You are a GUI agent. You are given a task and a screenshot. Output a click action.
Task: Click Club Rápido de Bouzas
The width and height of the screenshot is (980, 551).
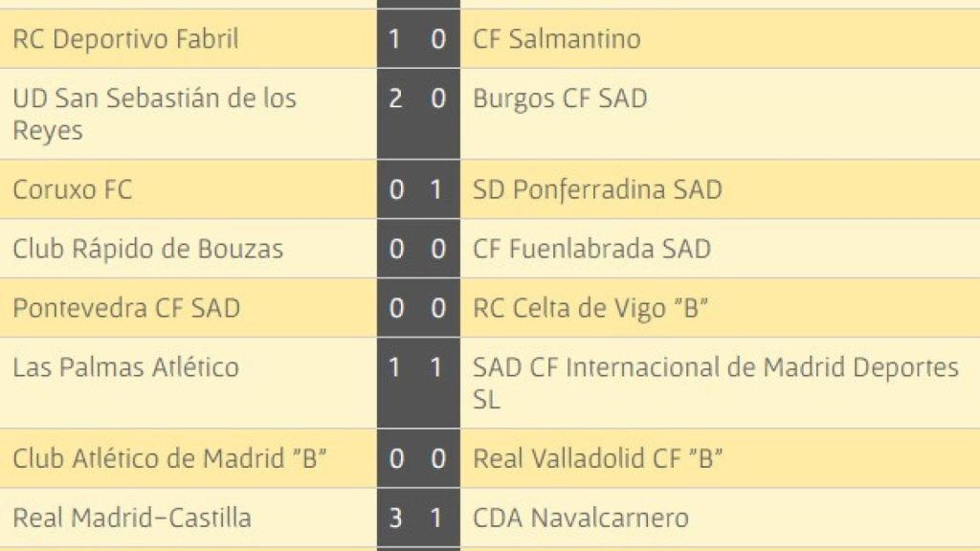click(147, 249)
